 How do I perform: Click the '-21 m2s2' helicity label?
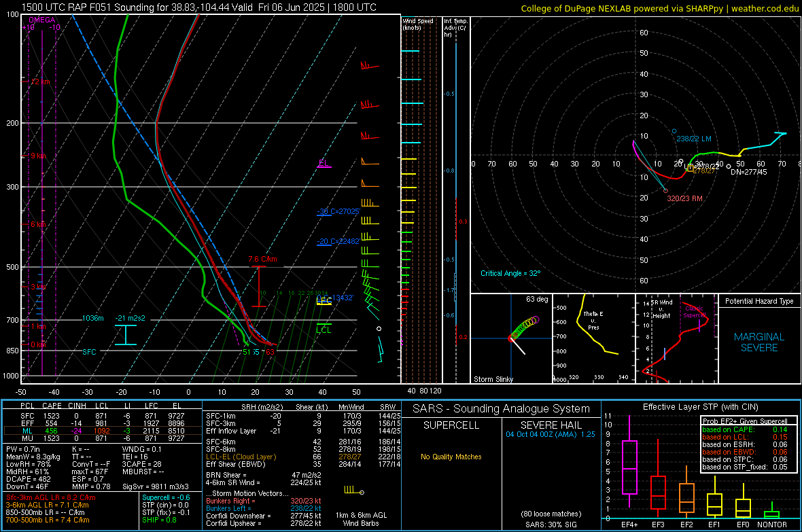[x=130, y=318]
